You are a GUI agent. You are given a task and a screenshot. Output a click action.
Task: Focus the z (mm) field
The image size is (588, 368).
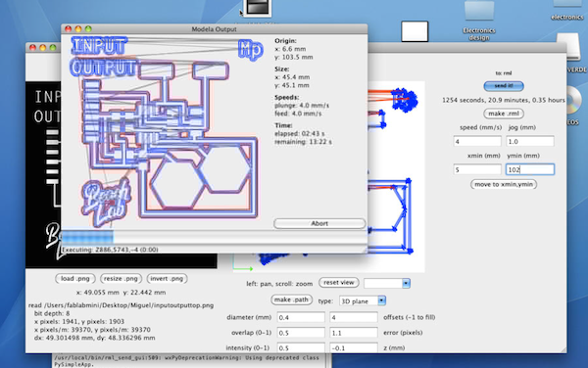pyautogui.click(x=353, y=347)
